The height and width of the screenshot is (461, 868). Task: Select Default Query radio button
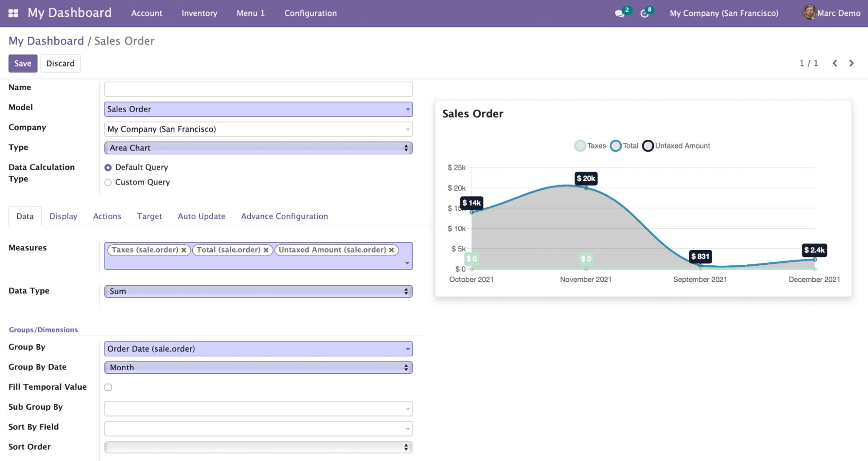click(x=108, y=168)
